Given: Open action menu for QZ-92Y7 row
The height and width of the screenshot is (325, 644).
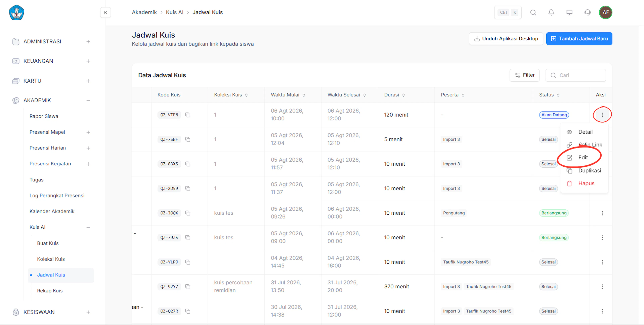Looking at the screenshot, I should (602, 286).
